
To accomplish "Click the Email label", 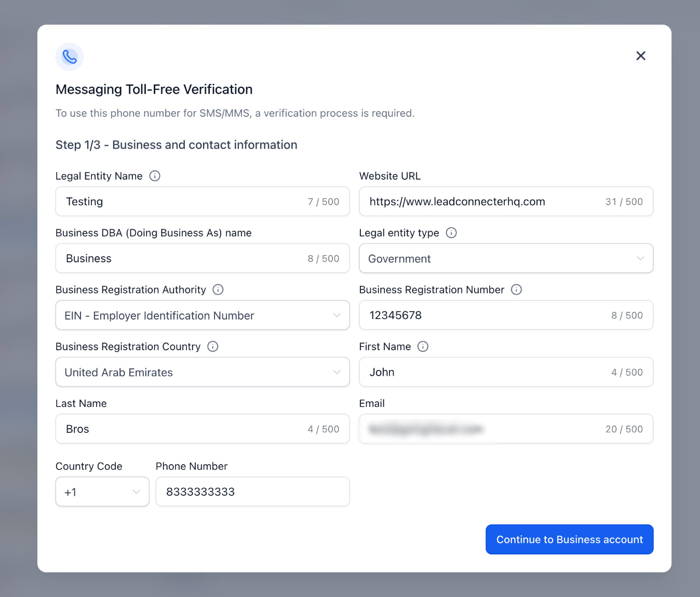I will [372, 404].
